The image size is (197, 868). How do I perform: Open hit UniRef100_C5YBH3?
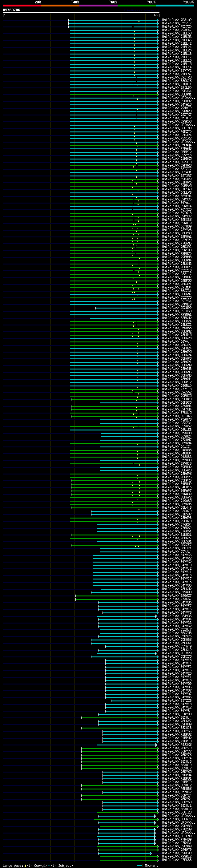pyautogui.click(x=177, y=460)
